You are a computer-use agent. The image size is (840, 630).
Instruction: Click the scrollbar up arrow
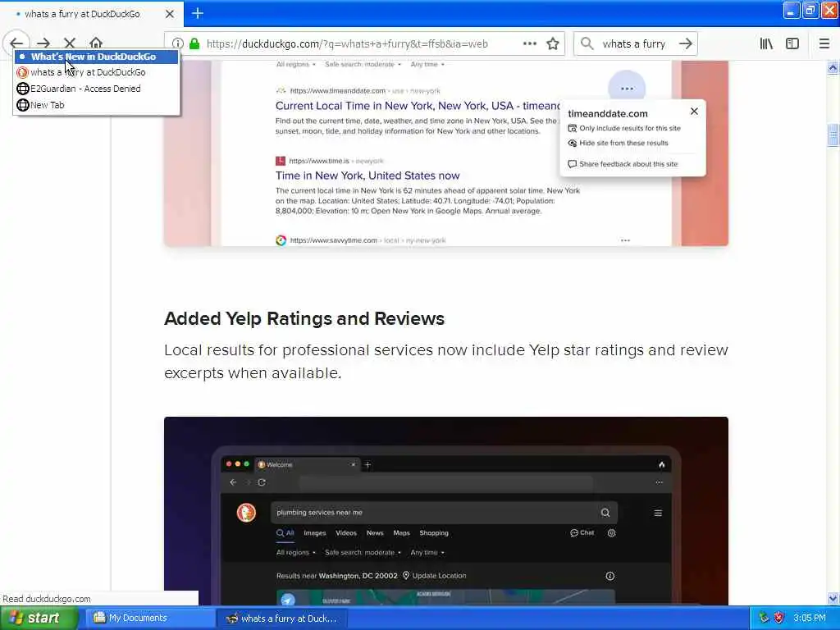click(x=833, y=67)
